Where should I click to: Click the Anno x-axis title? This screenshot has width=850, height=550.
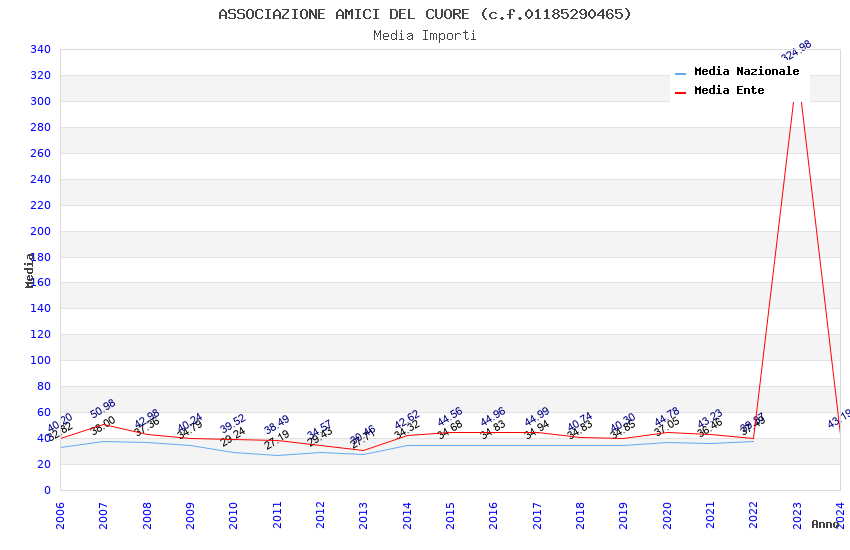[x=825, y=524]
